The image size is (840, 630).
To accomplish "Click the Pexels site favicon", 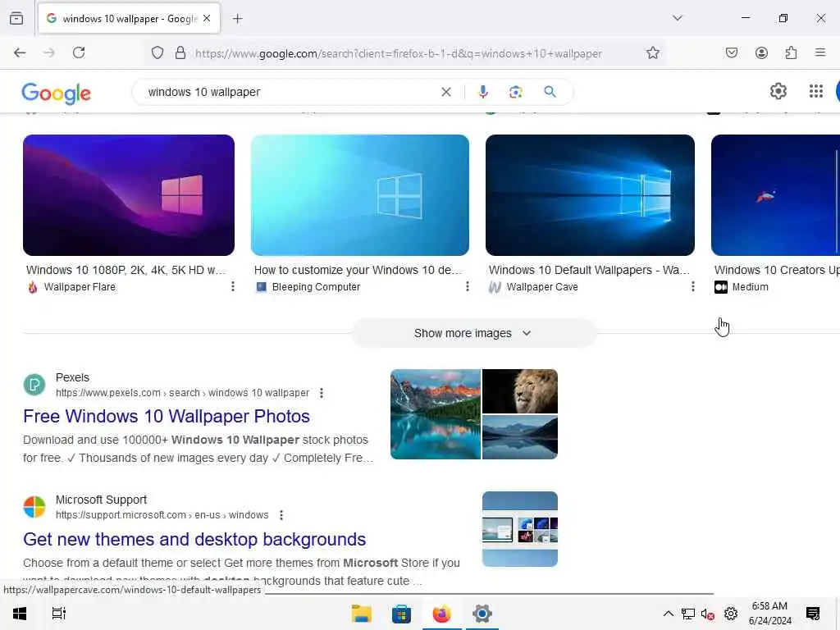I will click(34, 385).
